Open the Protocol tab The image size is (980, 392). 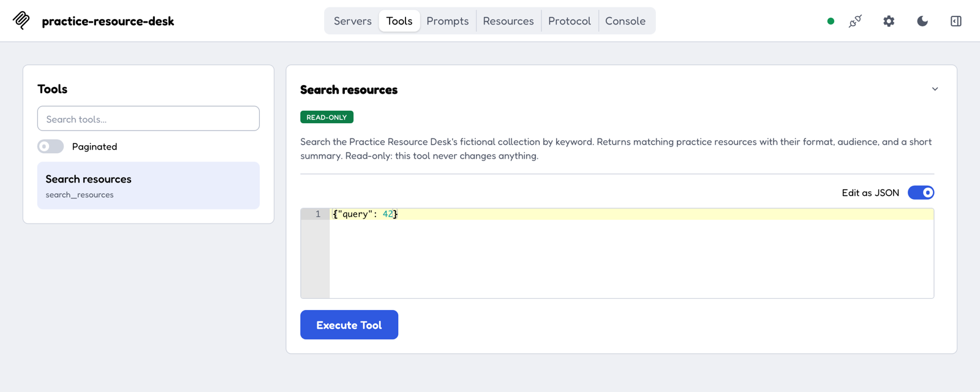click(570, 21)
